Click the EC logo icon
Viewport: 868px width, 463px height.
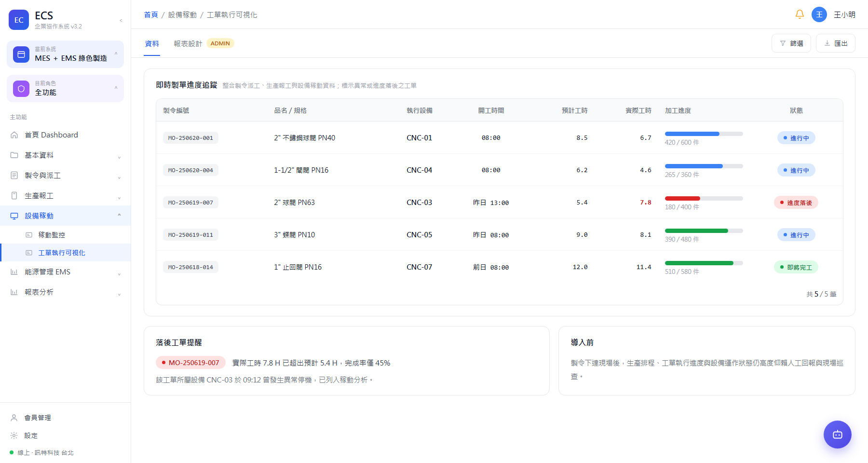tap(19, 20)
